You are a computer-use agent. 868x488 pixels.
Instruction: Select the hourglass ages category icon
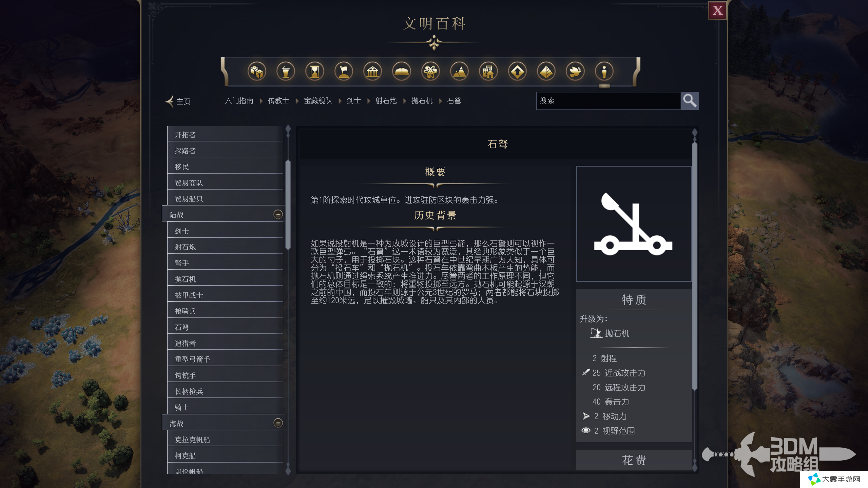[x=315, y=72]
